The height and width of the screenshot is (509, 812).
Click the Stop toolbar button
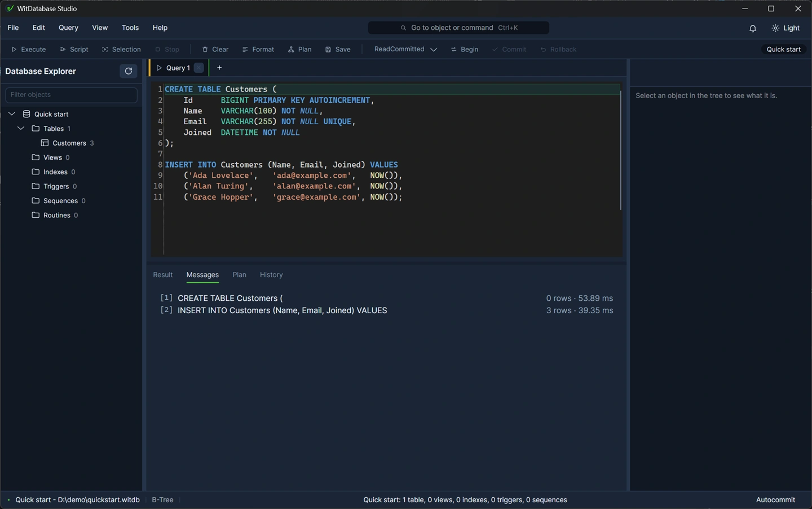167,49
